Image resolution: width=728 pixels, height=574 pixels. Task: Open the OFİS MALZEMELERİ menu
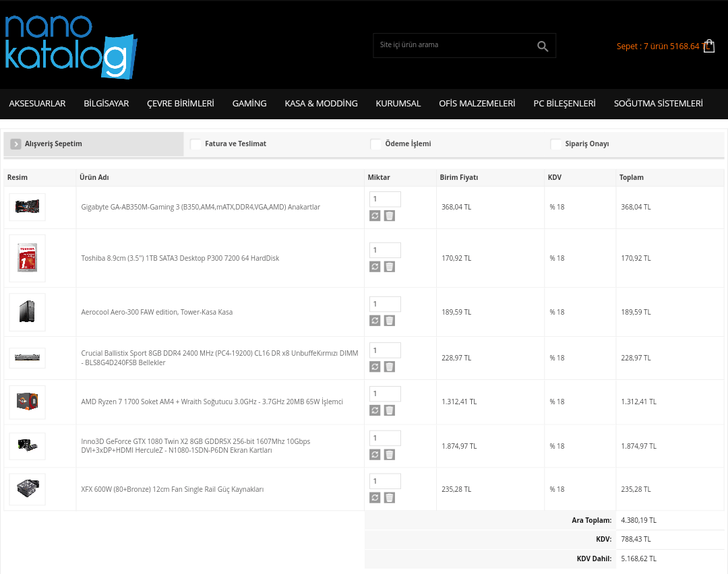[477, 104]
